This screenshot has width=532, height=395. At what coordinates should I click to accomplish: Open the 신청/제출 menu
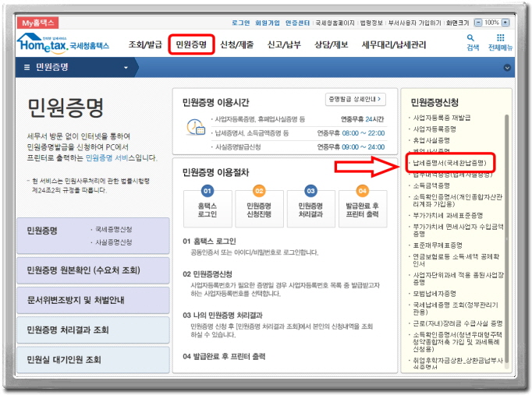(237, 44)
